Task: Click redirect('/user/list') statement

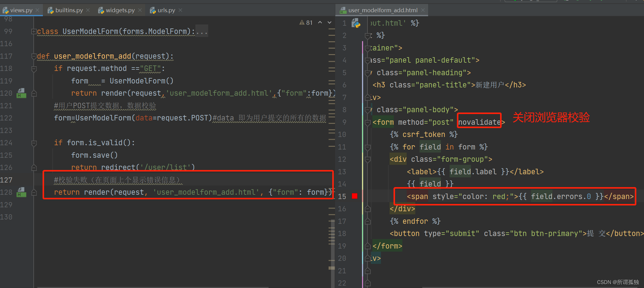Action: [x=133, y=167]
